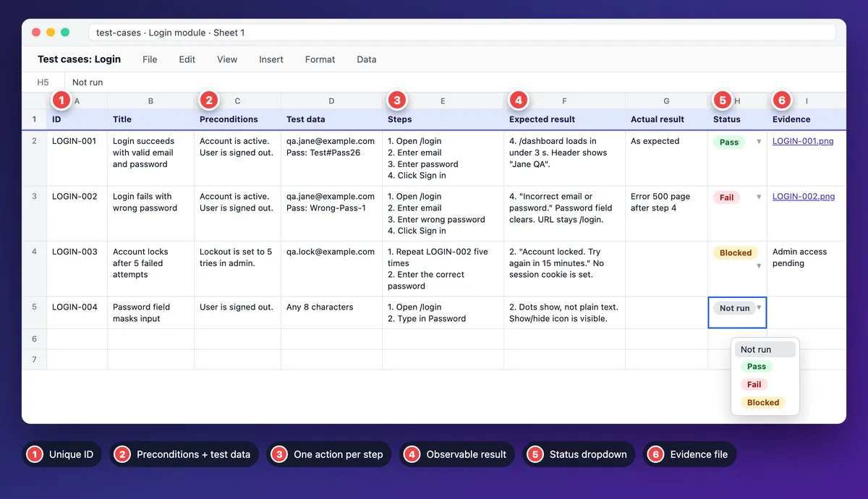868x499 pixels.
Task: Select cell 'Lockout is set to 5 tries in admin.'
Action: (x=237, y=269)
